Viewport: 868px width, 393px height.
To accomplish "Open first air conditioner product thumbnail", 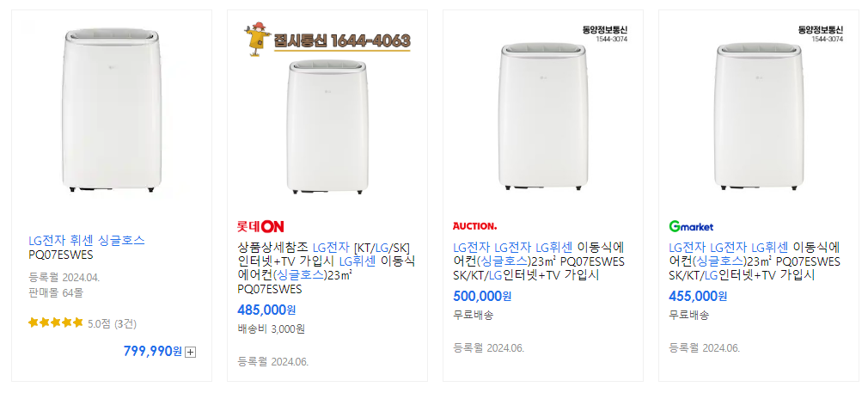I will (112, 111).
